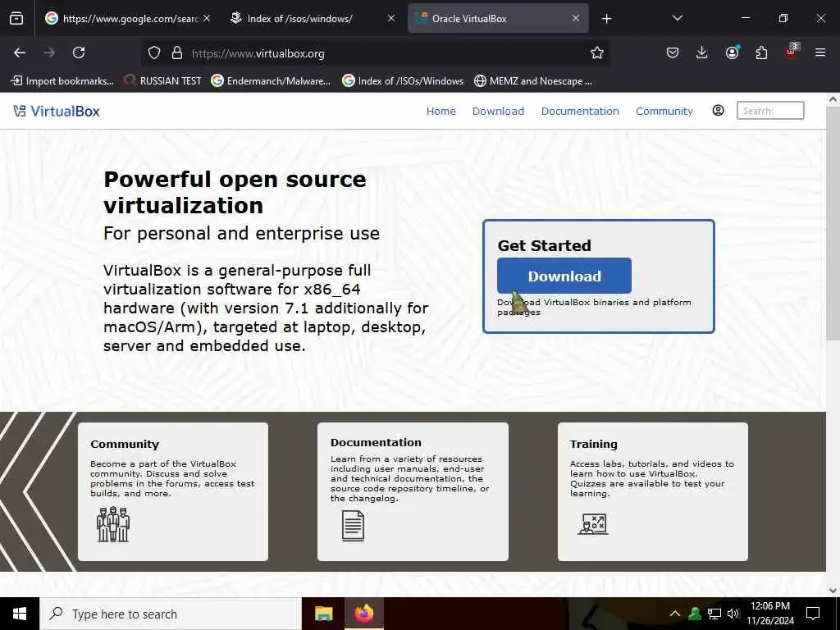Open Download in site navigation
Image resolution: width=840 pixels, height=630 pixels.
498,111
